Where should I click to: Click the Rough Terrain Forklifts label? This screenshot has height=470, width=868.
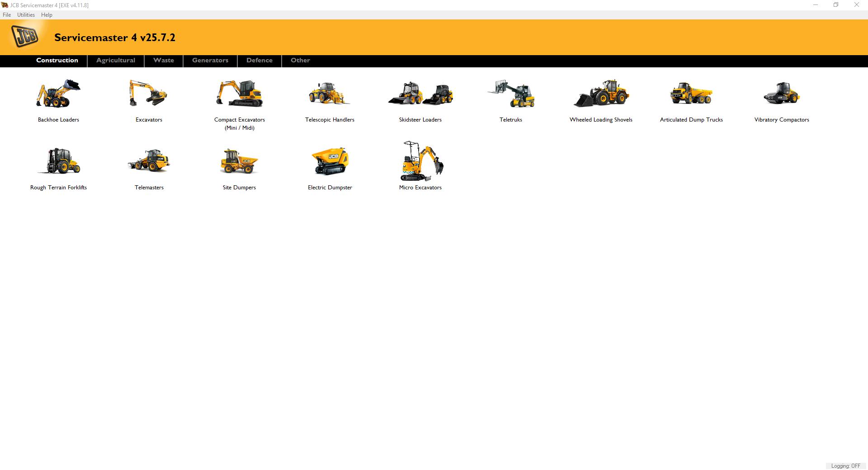pyautogui.click(x=58, y=188)
